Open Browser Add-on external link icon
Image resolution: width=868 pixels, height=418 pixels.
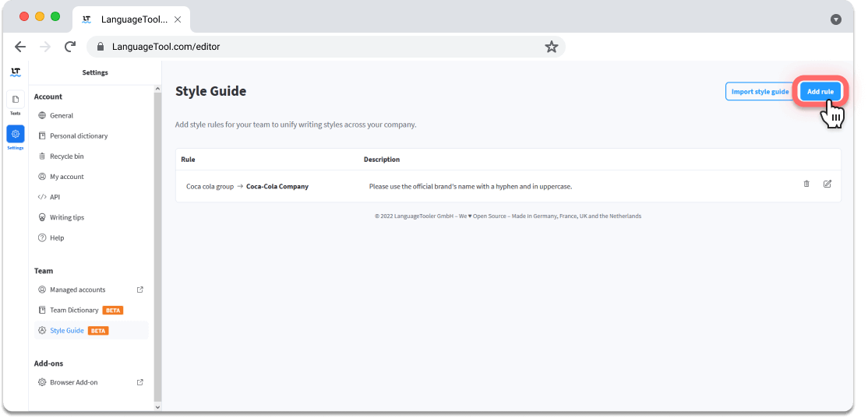140,383
